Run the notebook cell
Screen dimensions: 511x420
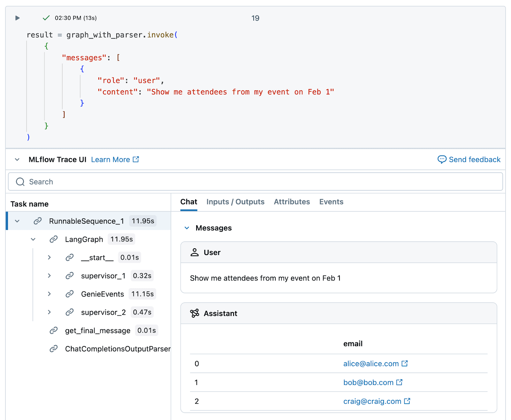click(x=17, y=18)
